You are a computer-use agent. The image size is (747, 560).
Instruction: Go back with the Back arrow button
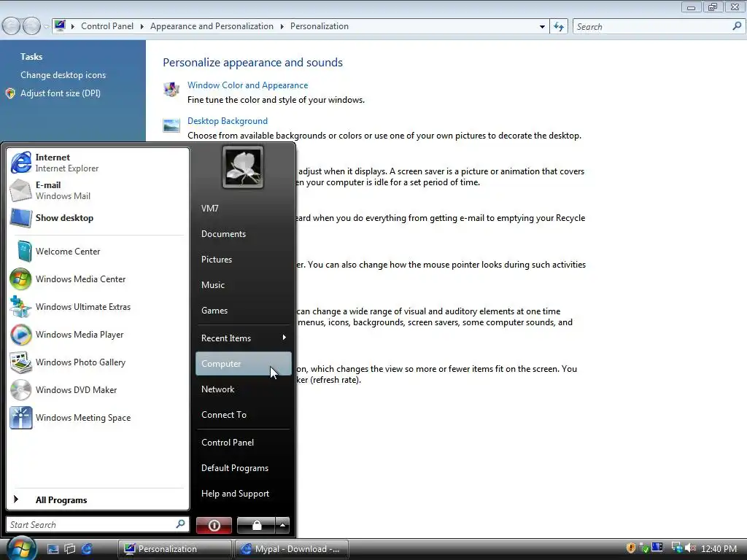click(x=10, y=26)
